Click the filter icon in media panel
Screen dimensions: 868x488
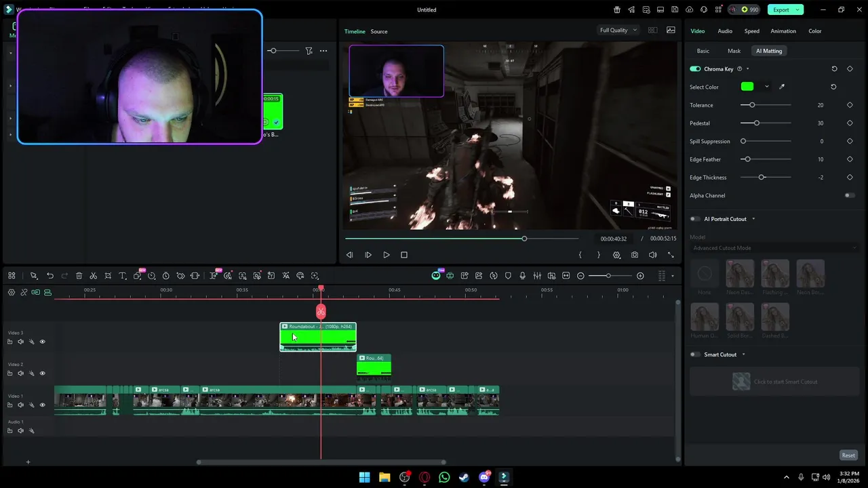coord(309,51)
